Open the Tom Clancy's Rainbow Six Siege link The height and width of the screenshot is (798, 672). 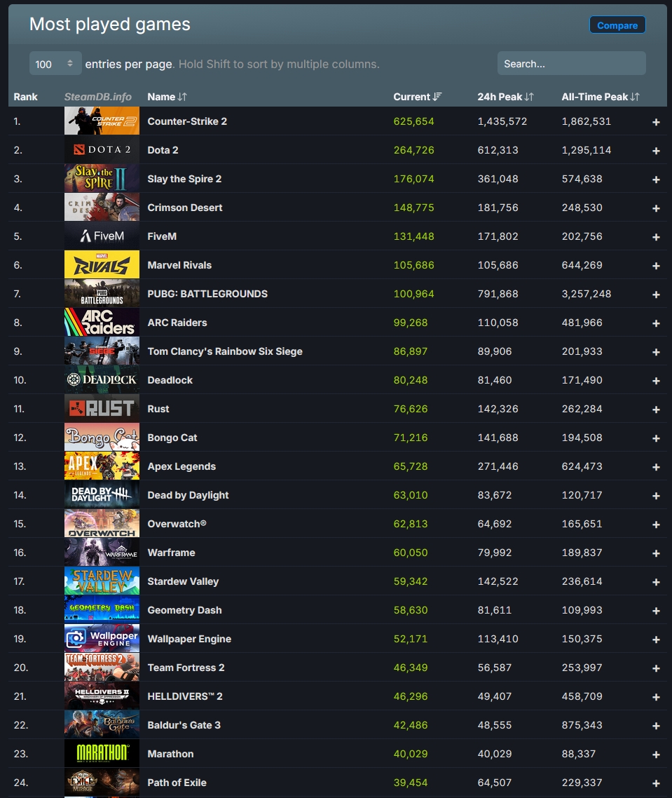pyautogui.click(x=225, y=351)
